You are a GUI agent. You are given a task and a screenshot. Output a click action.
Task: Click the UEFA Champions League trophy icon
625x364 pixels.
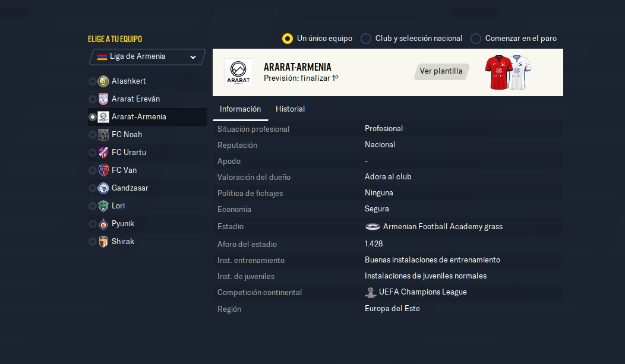[x=371, y=292]
